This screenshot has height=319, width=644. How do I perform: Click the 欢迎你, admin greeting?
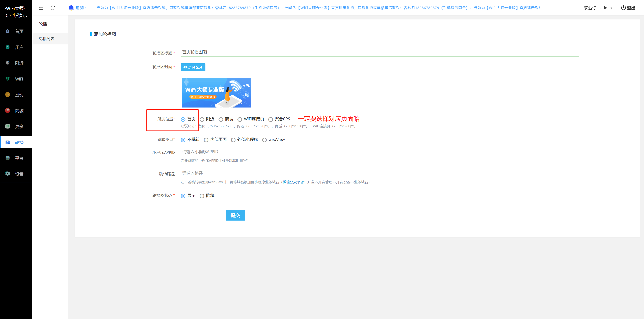(x=598, y=8)
